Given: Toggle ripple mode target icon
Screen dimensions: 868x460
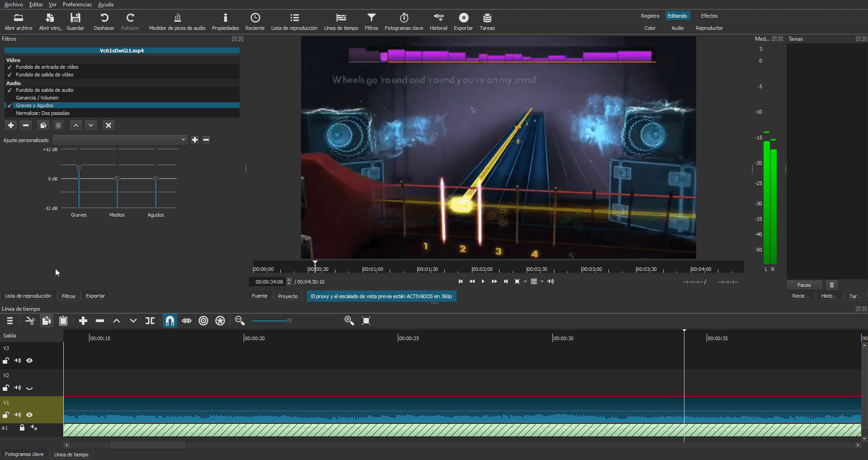Looking at the screenshot, I should (x=203, y=321).
